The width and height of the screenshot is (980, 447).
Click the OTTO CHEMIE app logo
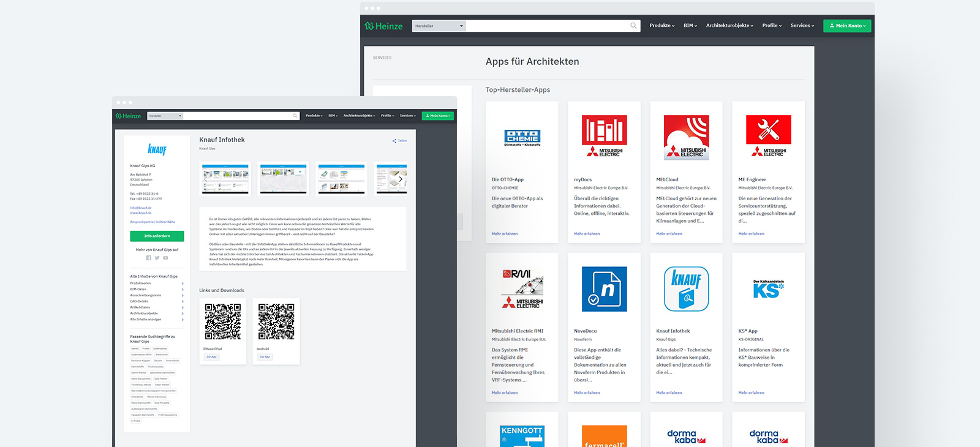522,138
